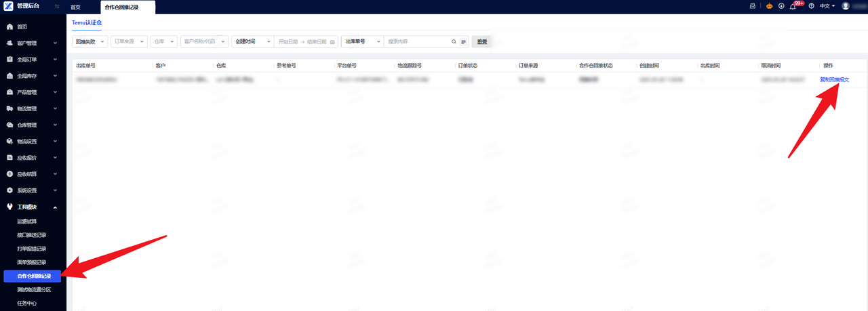Click the 客户管理 people icon
Screen dimensions: 868x311
(x=9, y=43)
